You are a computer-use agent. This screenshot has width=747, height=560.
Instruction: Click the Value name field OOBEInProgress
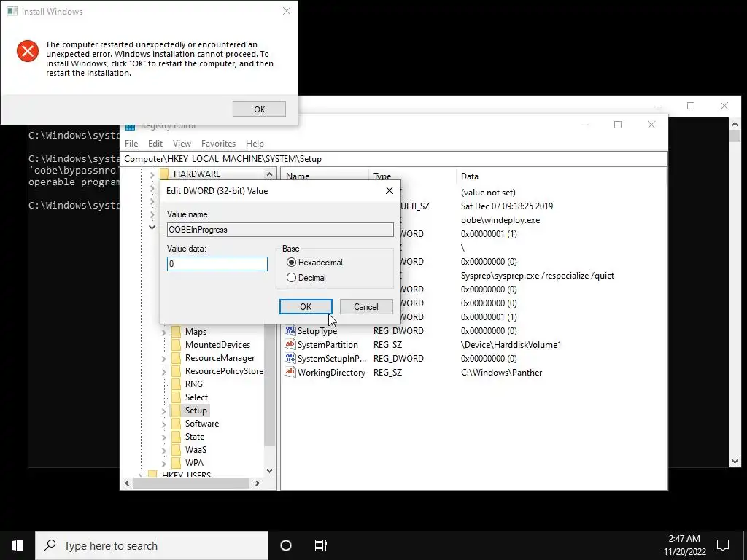click(280, 230)
